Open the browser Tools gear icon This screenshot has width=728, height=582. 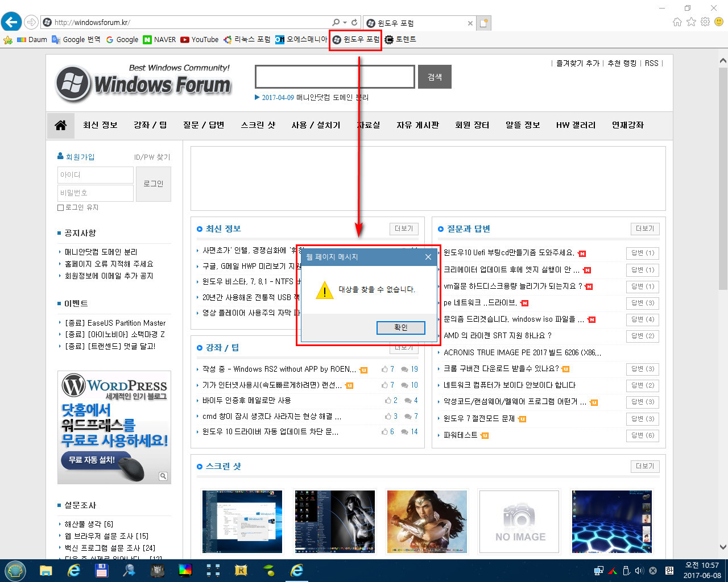tap(705, 22)
